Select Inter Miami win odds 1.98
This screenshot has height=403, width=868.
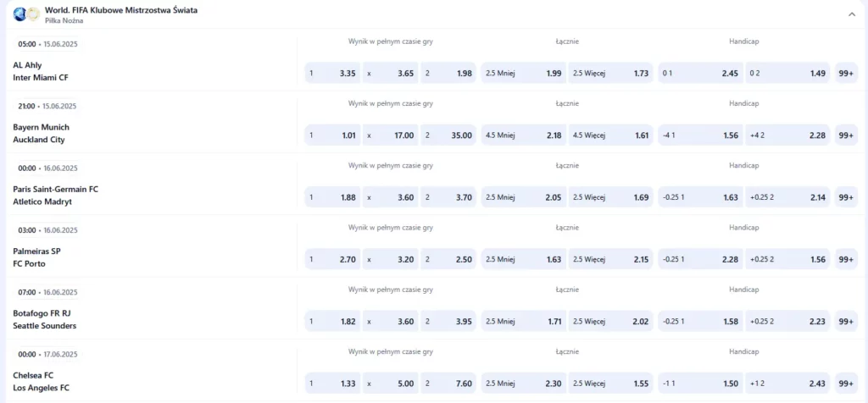(x=448, y=74)
